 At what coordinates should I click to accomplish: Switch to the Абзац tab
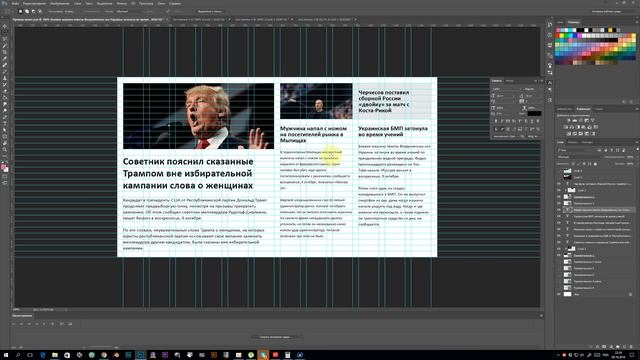tap(510, 81)
